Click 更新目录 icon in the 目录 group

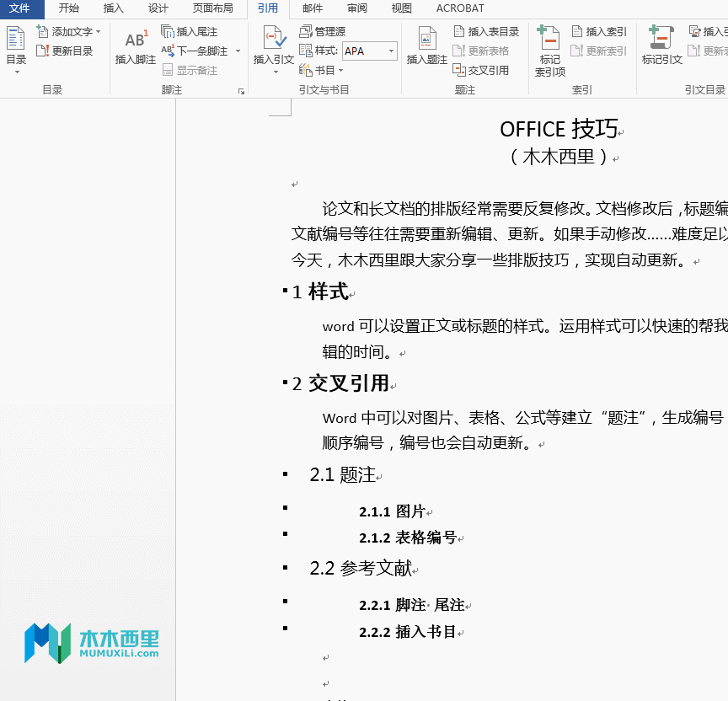tap(42, 51)
